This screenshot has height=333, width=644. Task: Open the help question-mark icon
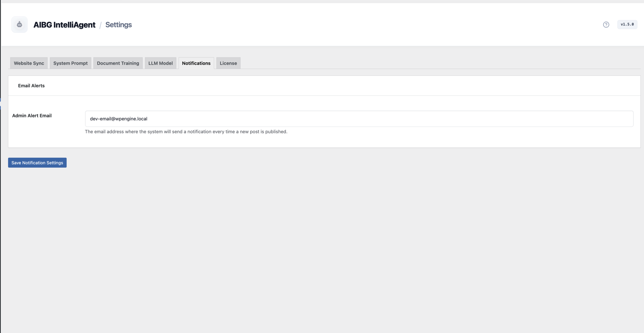[x=606, y=24]
